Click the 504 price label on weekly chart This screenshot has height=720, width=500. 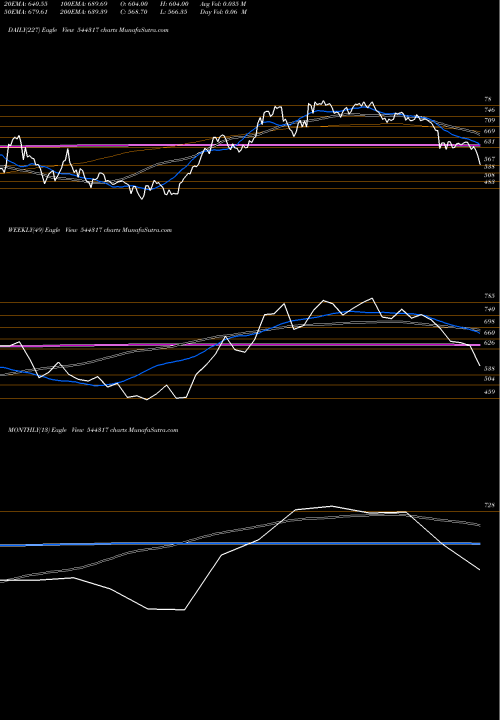489,379
